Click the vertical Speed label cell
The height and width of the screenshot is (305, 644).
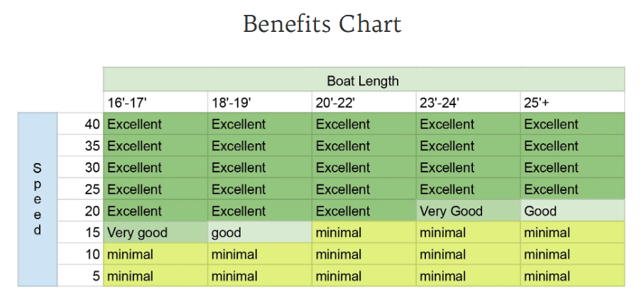click(x=38, y=199)
